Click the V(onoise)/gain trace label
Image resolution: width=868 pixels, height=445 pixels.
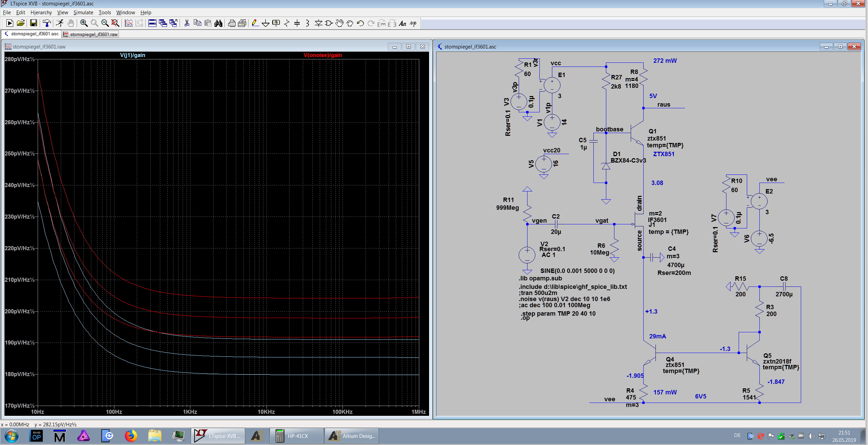click(323, 55)
